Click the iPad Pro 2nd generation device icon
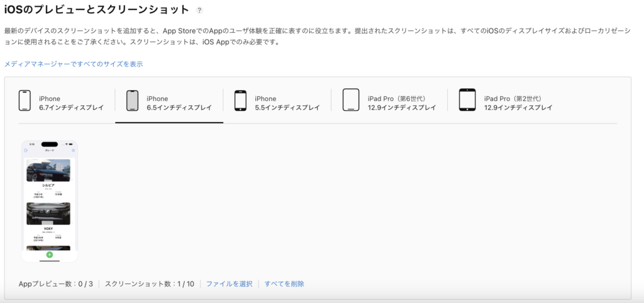The image size is (644, 303). (467, 101)
